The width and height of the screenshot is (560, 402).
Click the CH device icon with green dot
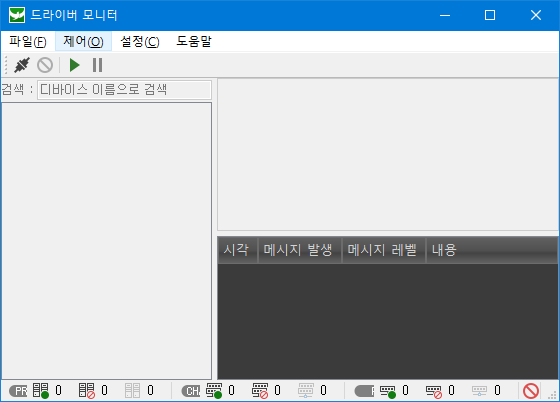pyautogui.click(x=214, y=391)
